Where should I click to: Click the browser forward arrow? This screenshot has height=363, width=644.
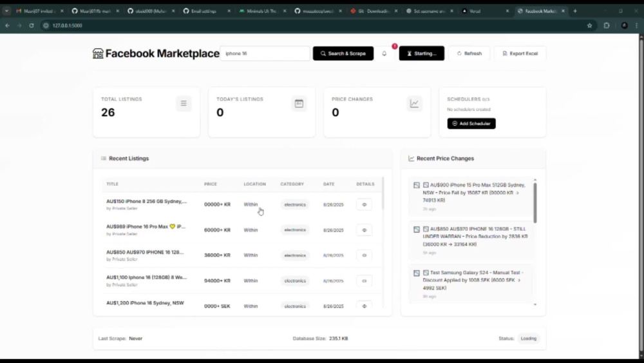click(19, 26)
